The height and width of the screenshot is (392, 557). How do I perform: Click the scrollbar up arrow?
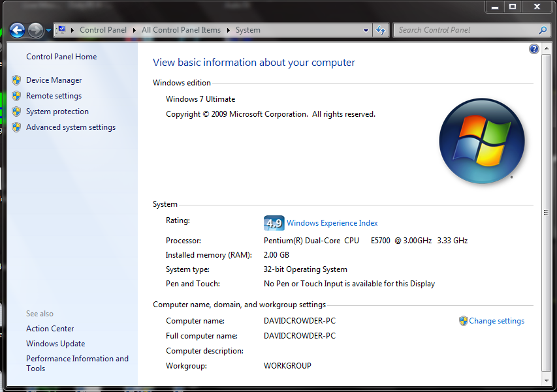[x=547, y=48]
